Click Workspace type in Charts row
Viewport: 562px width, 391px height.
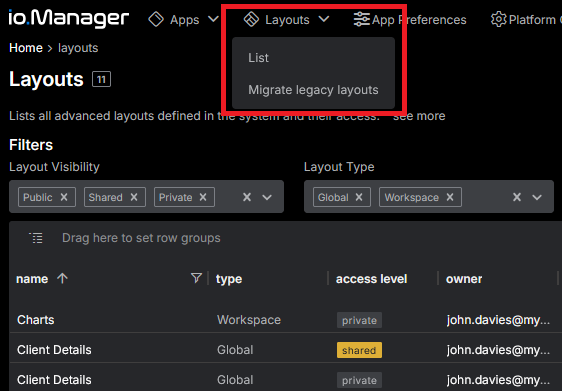(249, 320)
